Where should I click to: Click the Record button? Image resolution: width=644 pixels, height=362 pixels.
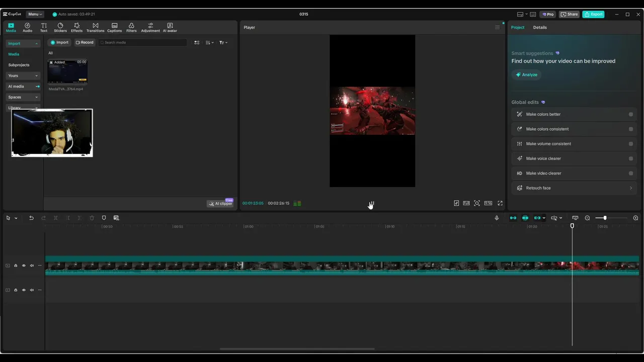(x=85, y=42)
